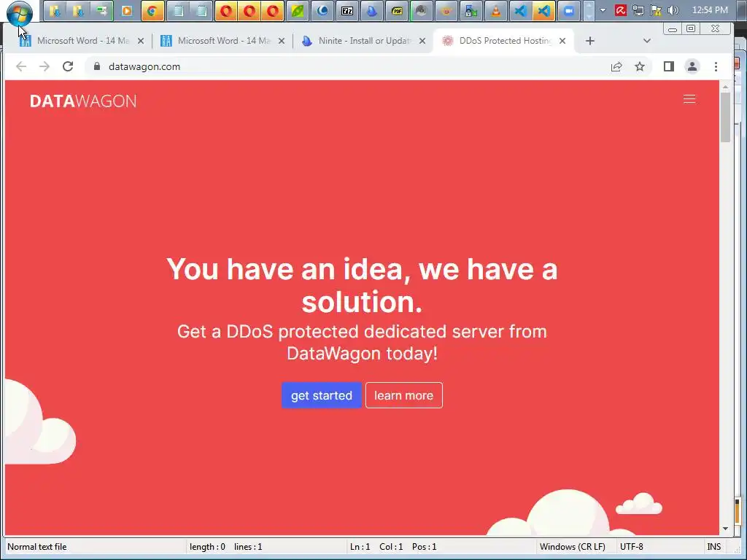Toggle the browser side panel
This screenshot has width=747, height=560.
669,66
